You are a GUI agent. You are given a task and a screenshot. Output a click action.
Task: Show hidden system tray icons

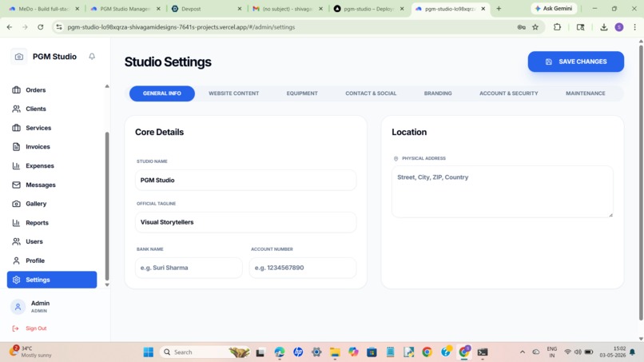523,352
